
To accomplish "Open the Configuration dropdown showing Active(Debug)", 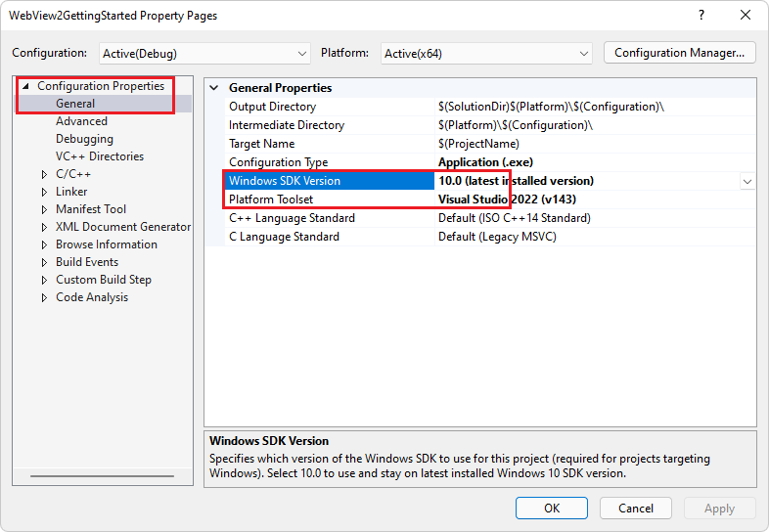I will 204,54.
